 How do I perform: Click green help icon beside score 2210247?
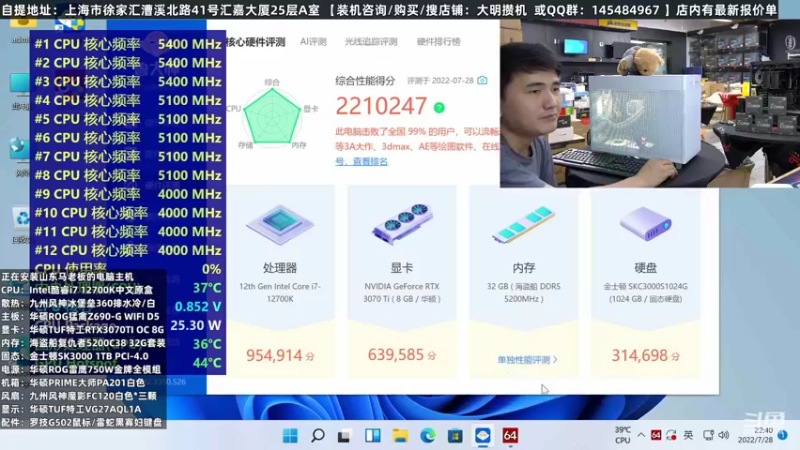click(439, 108)
